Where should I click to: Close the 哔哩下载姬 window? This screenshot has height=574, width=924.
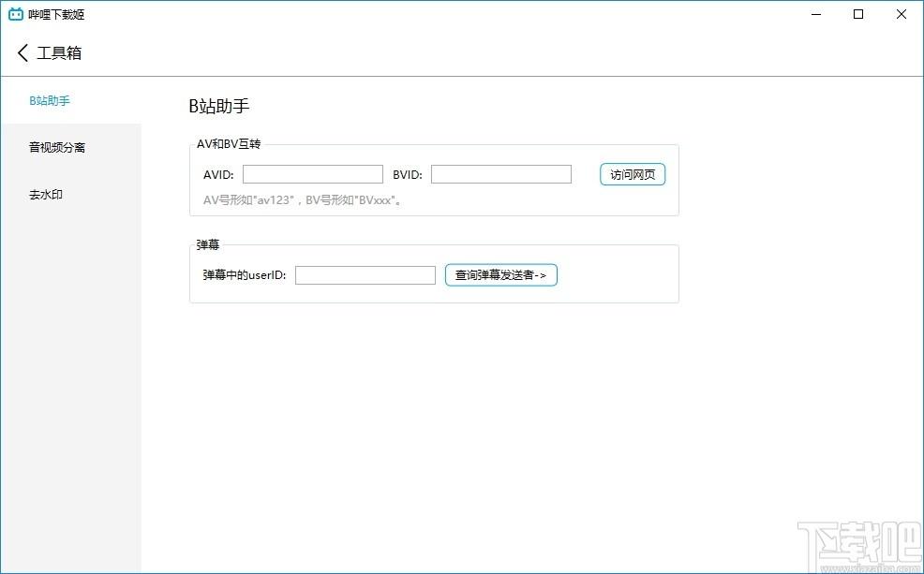pos(901,14)
